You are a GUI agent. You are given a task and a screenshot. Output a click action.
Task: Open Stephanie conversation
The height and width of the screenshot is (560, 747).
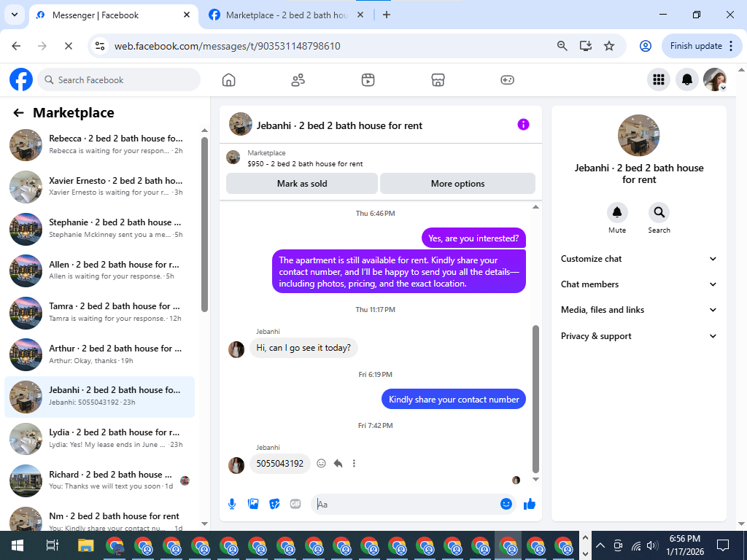(100, 228)
